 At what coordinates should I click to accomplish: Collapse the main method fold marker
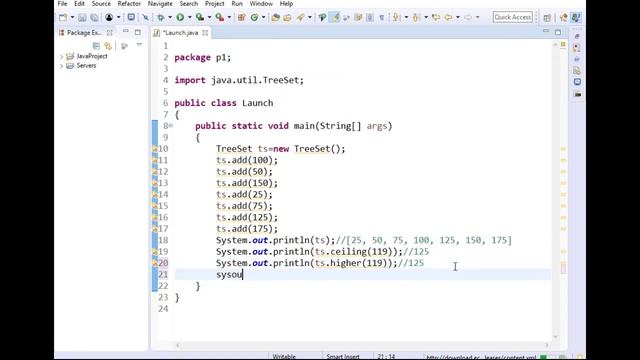coord(171,126)
